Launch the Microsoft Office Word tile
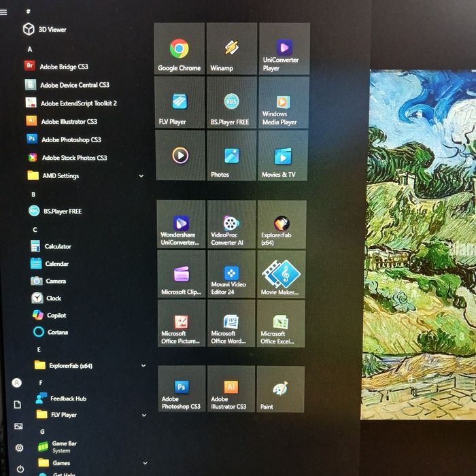The width and height of the screenshot is (476, 476). pyautogui.click(x=232, y=323)
